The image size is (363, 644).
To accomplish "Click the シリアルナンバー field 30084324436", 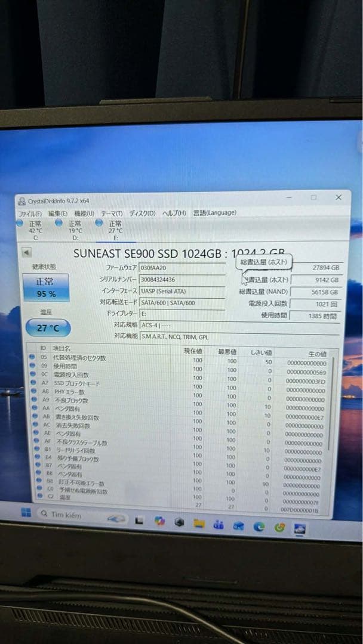I will (181, 280).
